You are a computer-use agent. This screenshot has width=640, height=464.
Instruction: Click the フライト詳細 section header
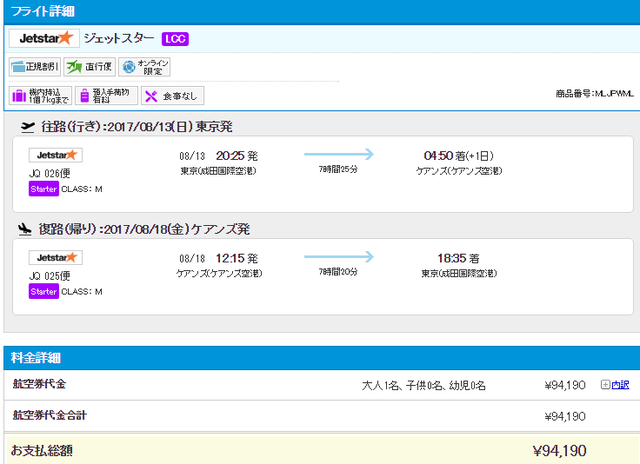(322, 11)
